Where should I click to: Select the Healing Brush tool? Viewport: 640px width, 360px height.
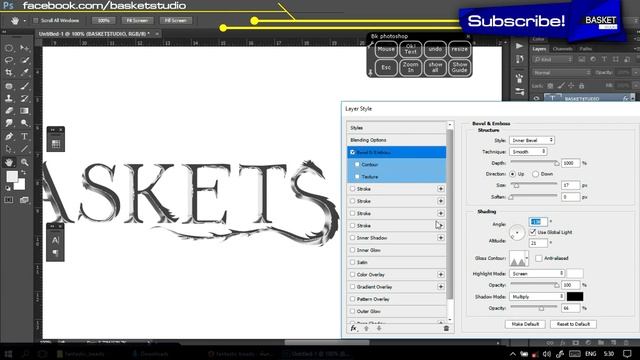(9, 86)
